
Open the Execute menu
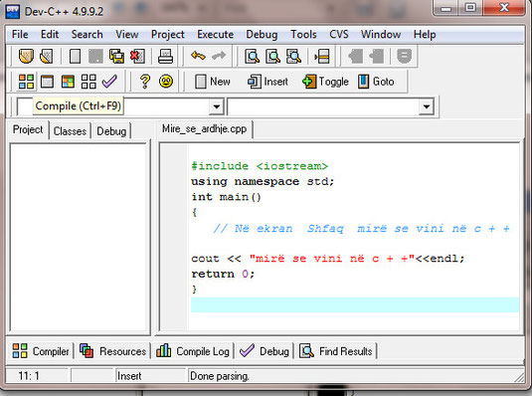(x=215, y=34)
